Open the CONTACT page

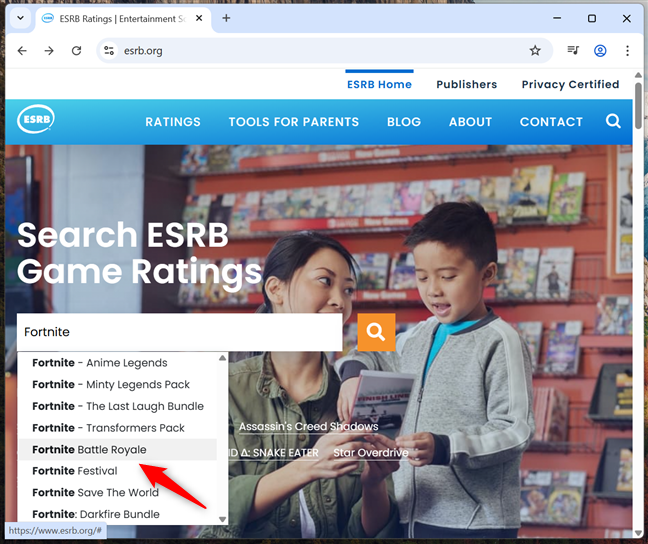click(x=551, y=122)
